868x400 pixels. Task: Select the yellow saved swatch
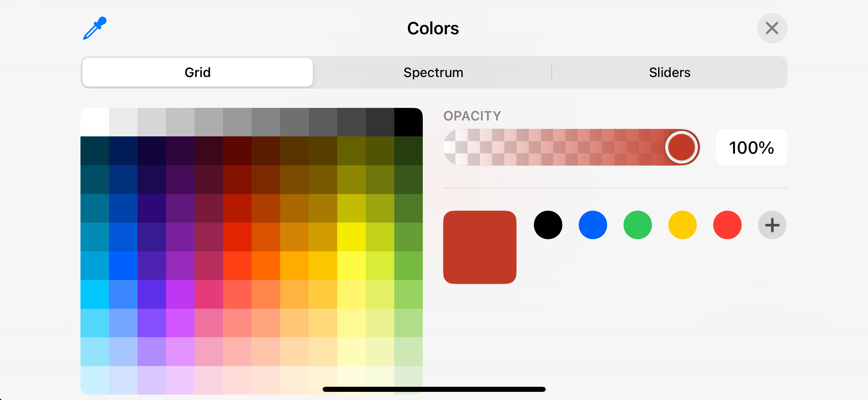click(682, 225)
